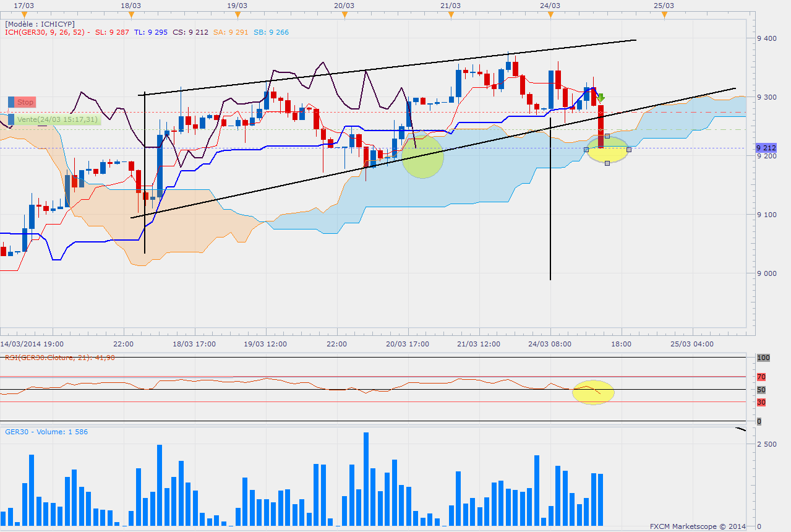Screen dimensions: 791x532
Task: Grab the blue handle beside the Stop label
Action: (11, 102)
